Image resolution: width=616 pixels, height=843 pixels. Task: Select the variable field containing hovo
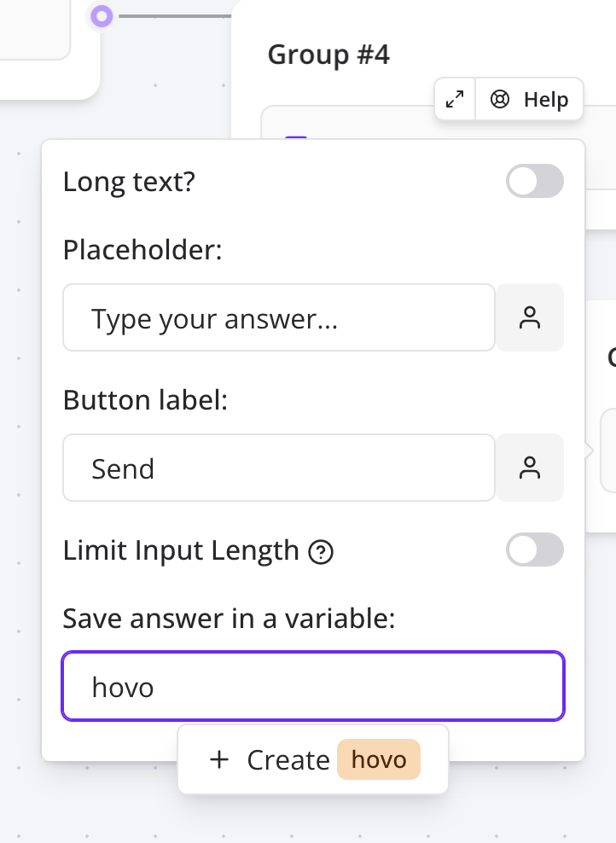click(x=312, y=686)
